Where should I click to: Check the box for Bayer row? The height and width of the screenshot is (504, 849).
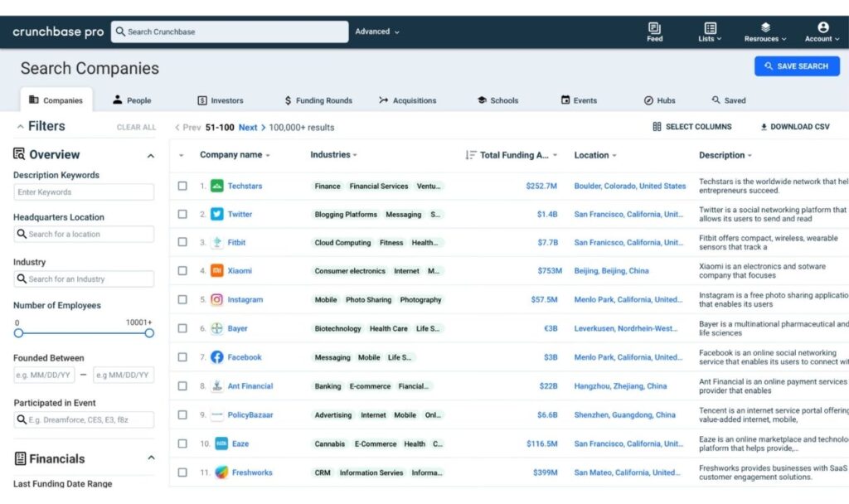click(182, 328)
